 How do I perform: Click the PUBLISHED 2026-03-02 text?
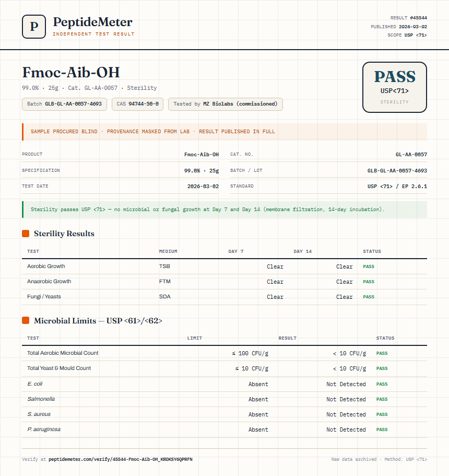(399, 27)
